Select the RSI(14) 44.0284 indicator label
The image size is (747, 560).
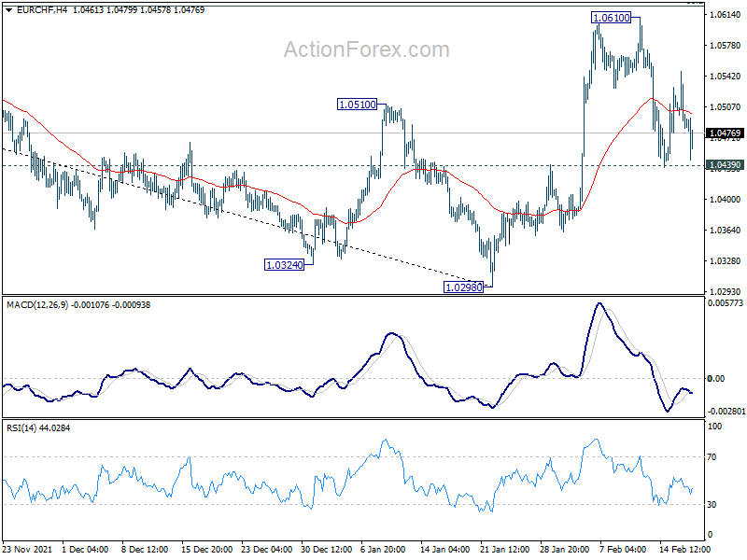pyautogui.click(x=38, y=428)
